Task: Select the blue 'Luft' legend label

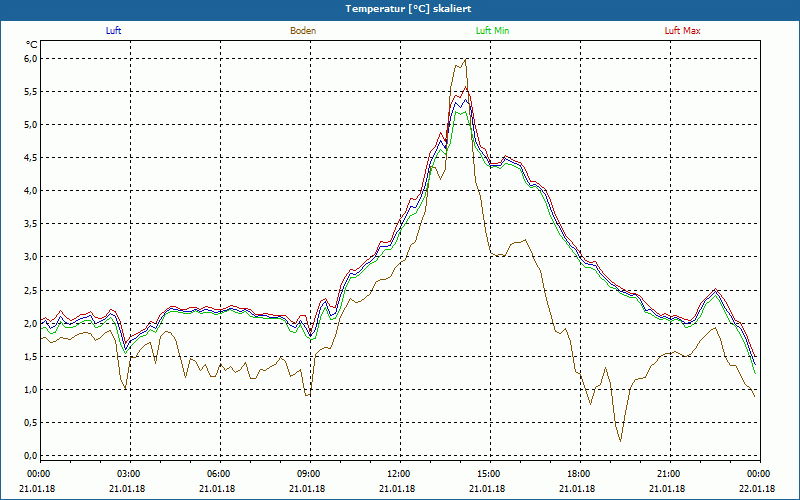Action: [113, 31]
